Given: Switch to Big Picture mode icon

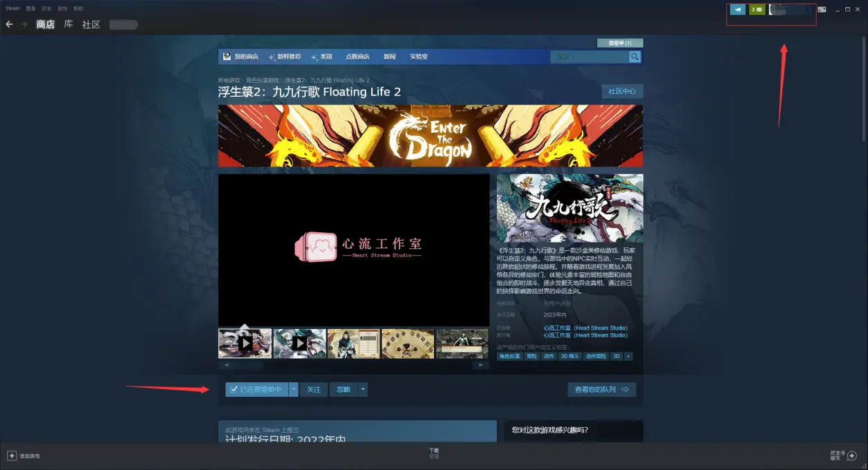Looking at the screenshot, I should pos(822,10).
